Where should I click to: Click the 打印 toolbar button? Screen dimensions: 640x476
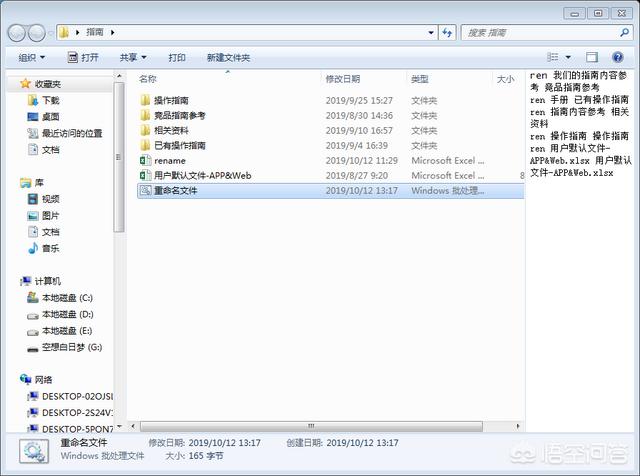point(177,58)
